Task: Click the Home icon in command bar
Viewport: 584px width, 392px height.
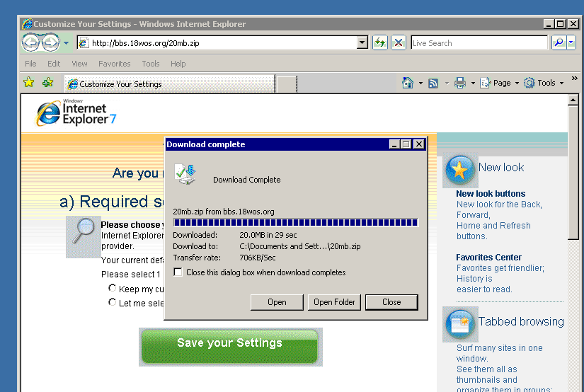Action: (408, 83)
